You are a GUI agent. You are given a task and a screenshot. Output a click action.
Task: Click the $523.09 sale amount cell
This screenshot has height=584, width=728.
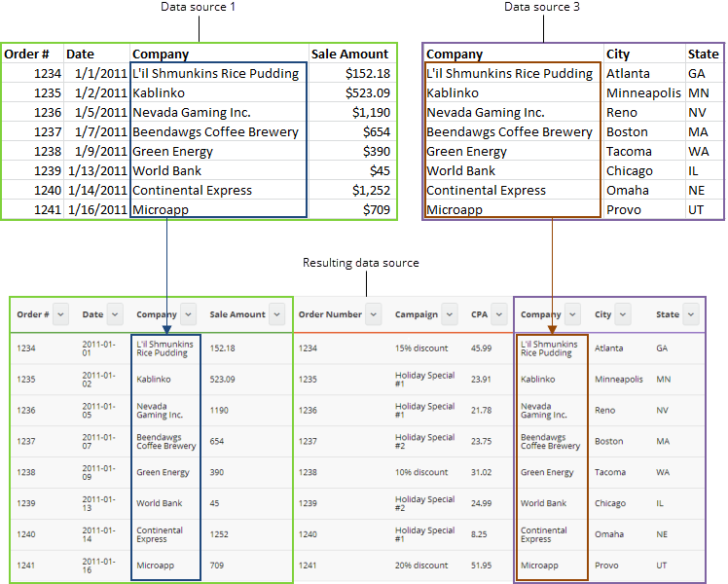(x=367, y=93)
